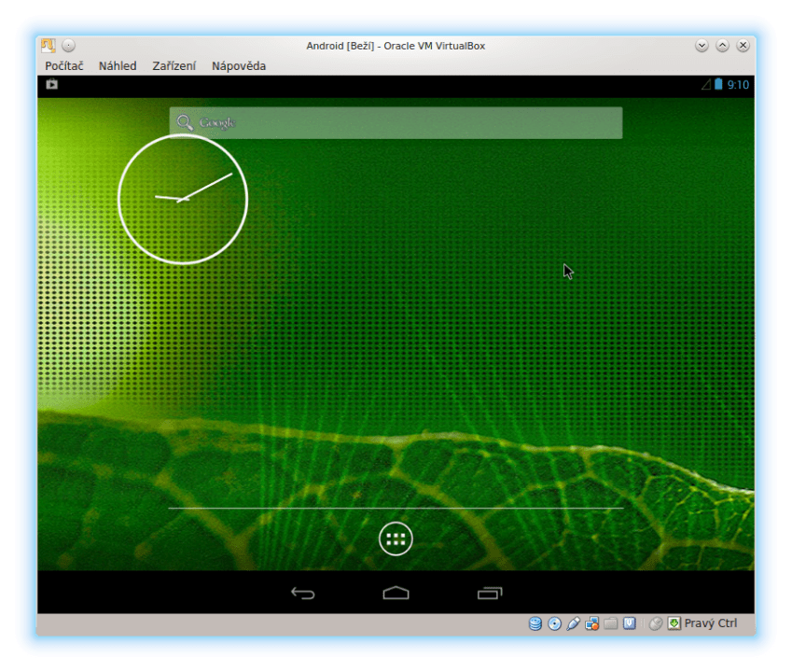Click the signal strength icon
Screen dimensions: 792x672
706,84
